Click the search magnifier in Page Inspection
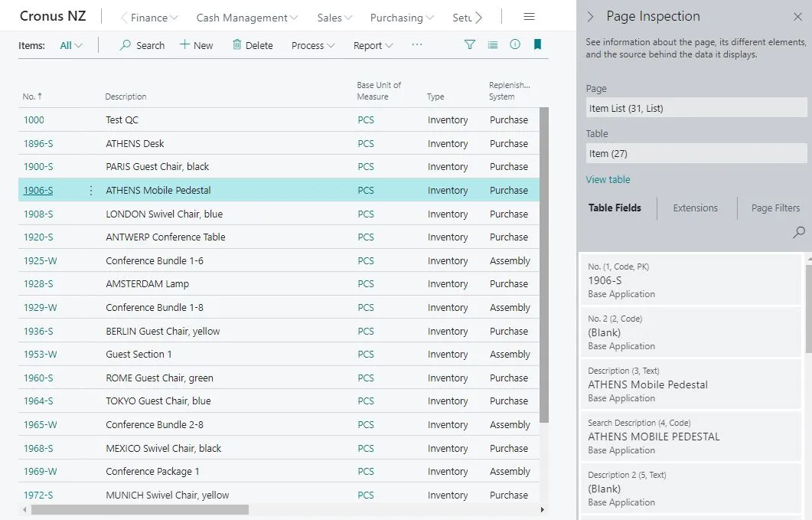Image resolution: width=812 pixels, height=520 pixels. click(798, 232)
